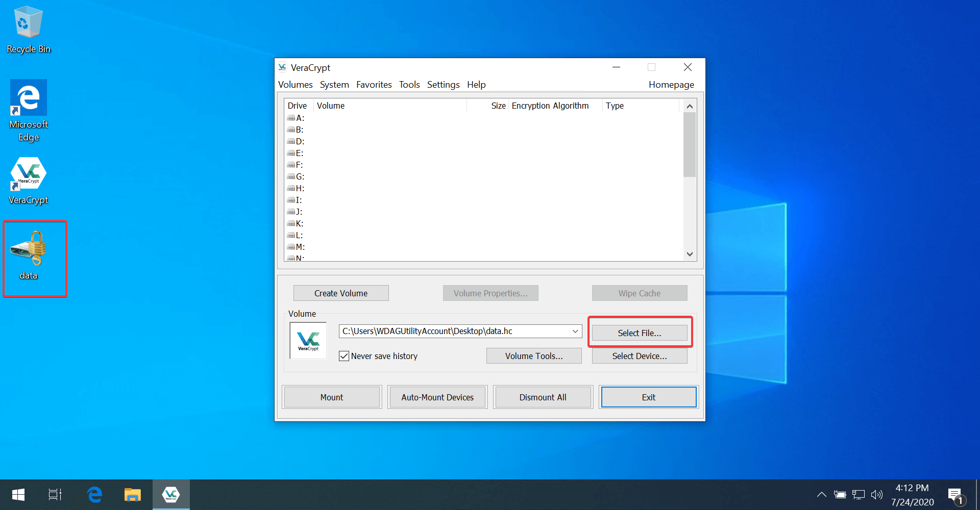
Task: Open the Volumes menu
Action: pos(295,85)
